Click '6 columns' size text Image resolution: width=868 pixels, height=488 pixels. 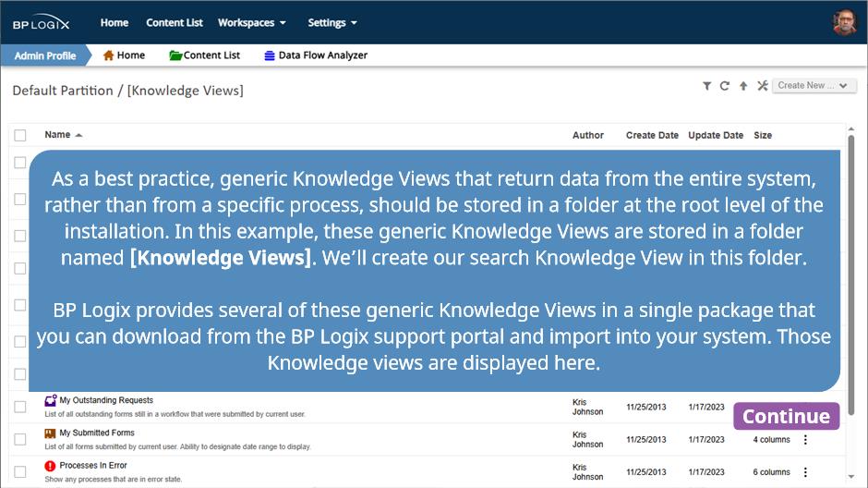tap(771, 472)
